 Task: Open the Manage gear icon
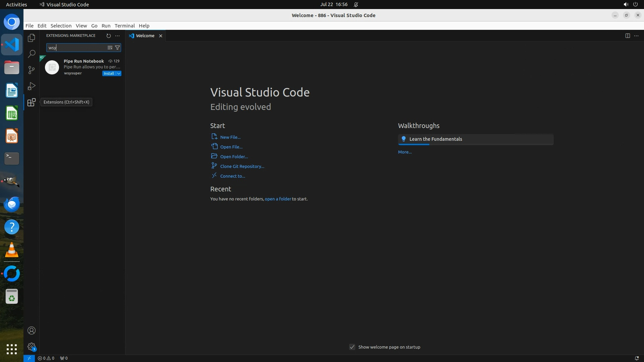pyautogui.click(x=32, y=347)
